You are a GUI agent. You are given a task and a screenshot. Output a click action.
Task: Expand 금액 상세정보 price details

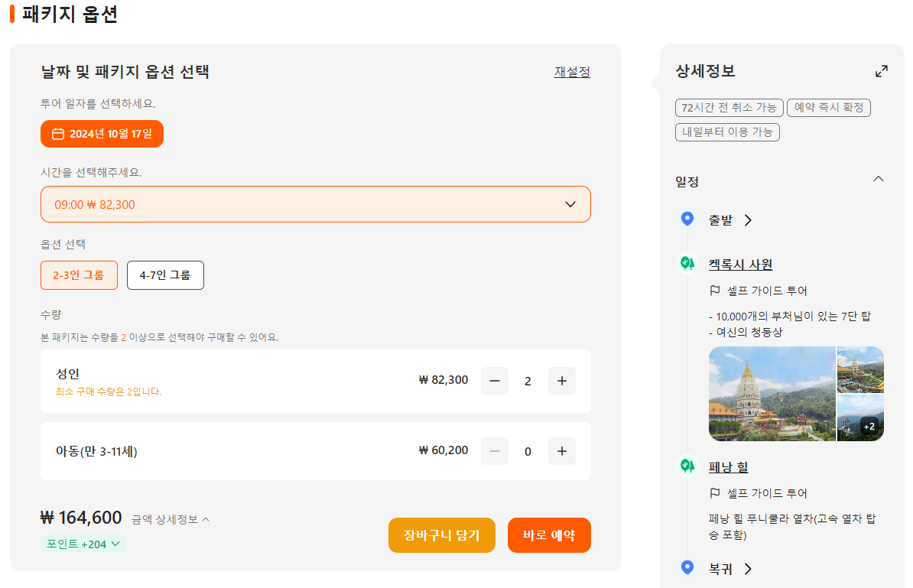pyautogui.click(x=171, y=519)
